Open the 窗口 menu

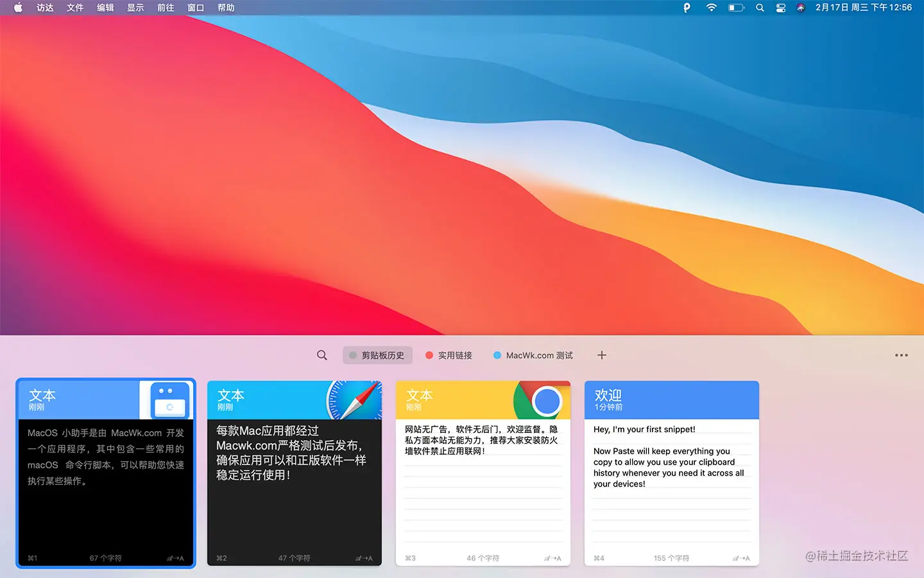pos(196,8)
